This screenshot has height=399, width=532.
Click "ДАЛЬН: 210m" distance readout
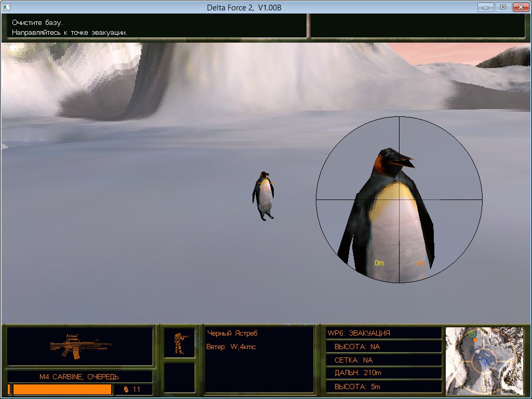coord(357,373)
